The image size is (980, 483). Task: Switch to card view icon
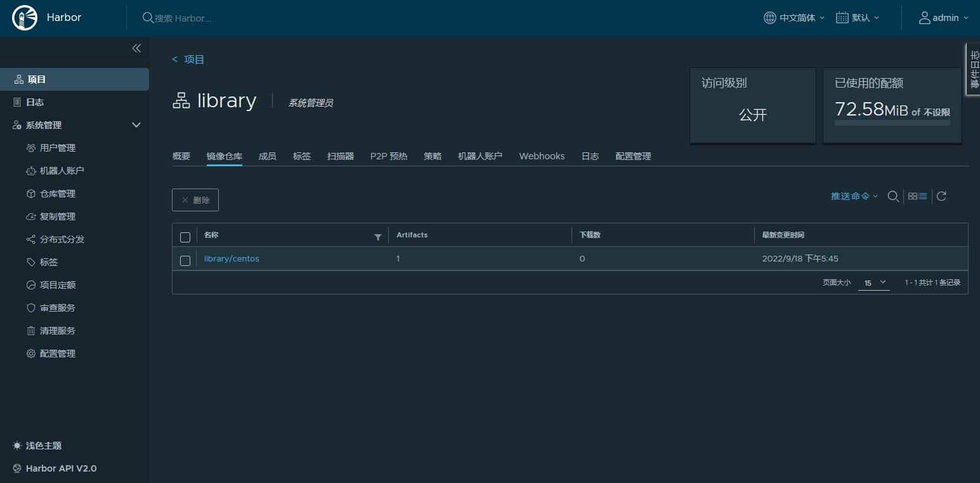(913, 196)
